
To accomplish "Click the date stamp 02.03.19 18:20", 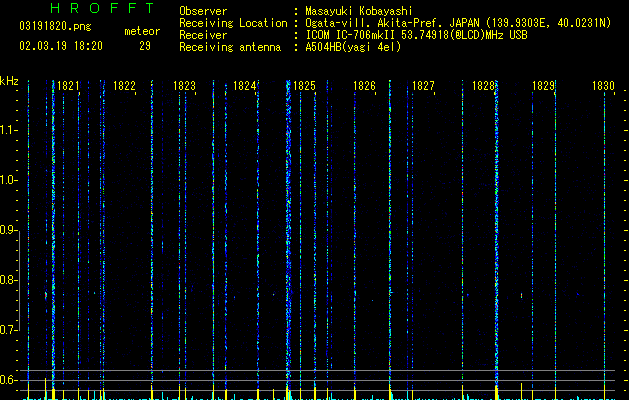I will 61,46.
